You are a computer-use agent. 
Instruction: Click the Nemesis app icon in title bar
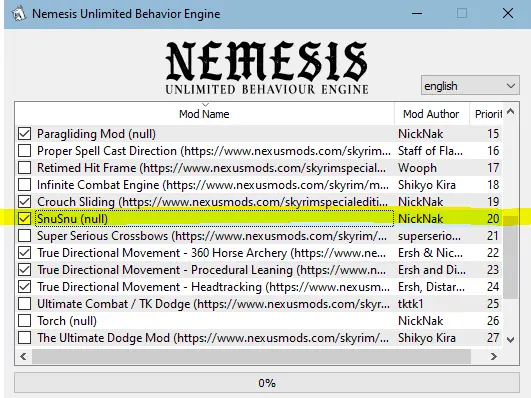pyautogui.click(x=18, y=14)
